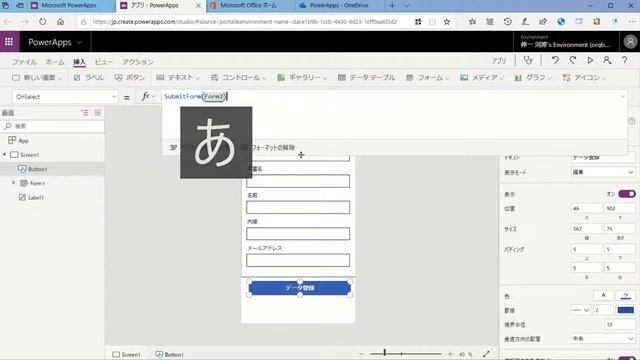Open the ビュー ribbon tab
This screenshot has height=360, width=640.
coord(104,62)
